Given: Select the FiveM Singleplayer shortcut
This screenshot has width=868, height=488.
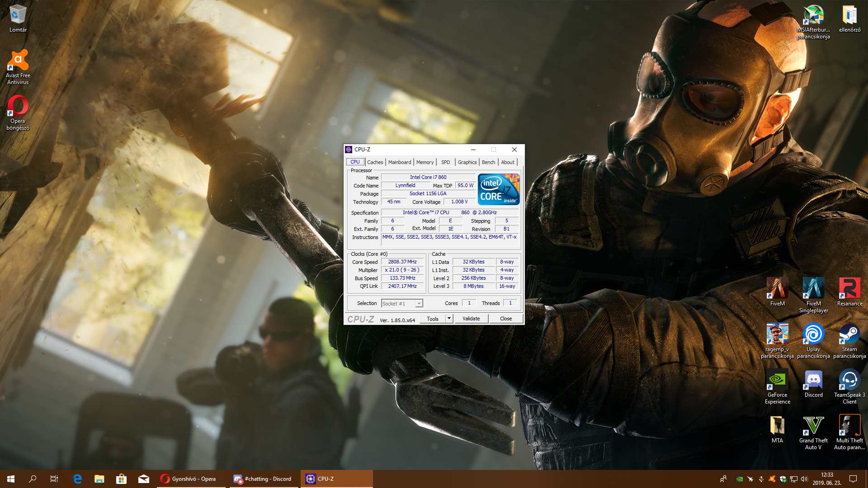Looking at the screenshot, I should coord(813,296).
